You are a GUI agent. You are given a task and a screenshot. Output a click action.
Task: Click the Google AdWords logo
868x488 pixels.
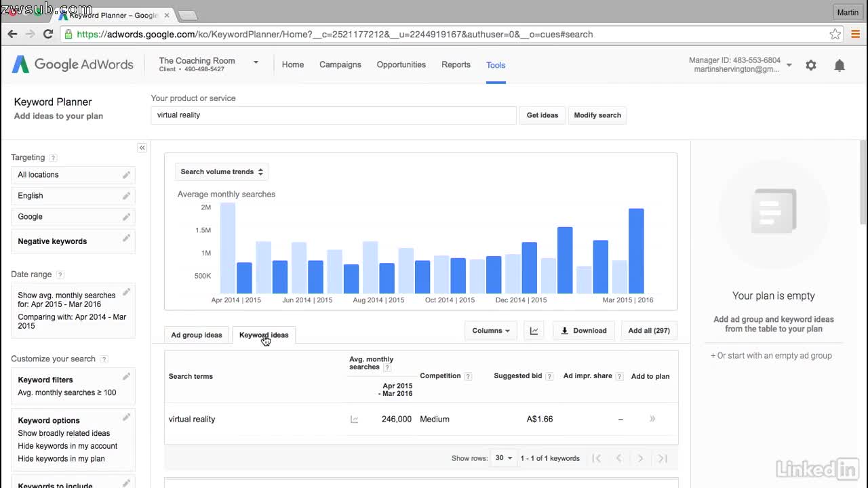[x=73, y=64]
